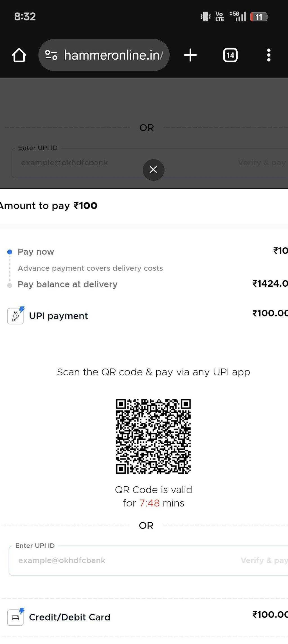
Task: Click the UPI payment icon
Action: click(15, 316)
